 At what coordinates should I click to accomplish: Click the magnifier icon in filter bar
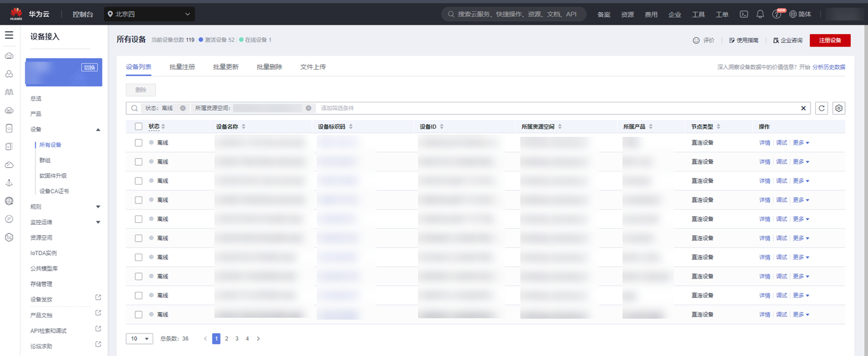pyautogui.click(x=134, y=108)
